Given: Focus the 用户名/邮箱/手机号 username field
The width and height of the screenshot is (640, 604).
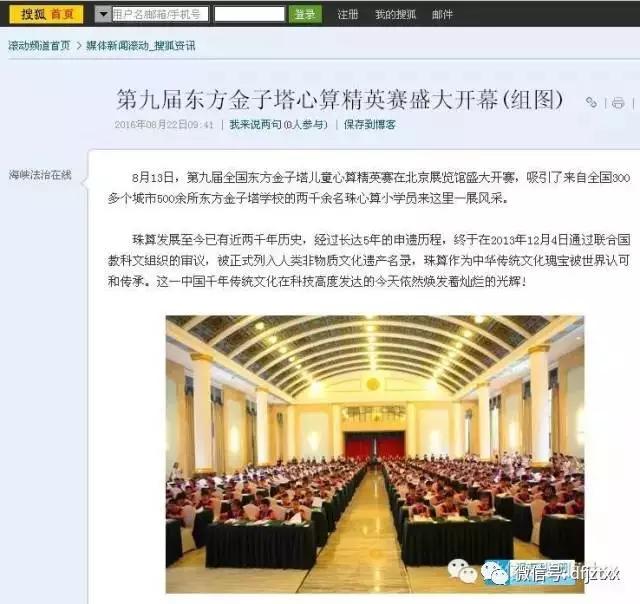Looking at the screenshot, I should [160, 14].
